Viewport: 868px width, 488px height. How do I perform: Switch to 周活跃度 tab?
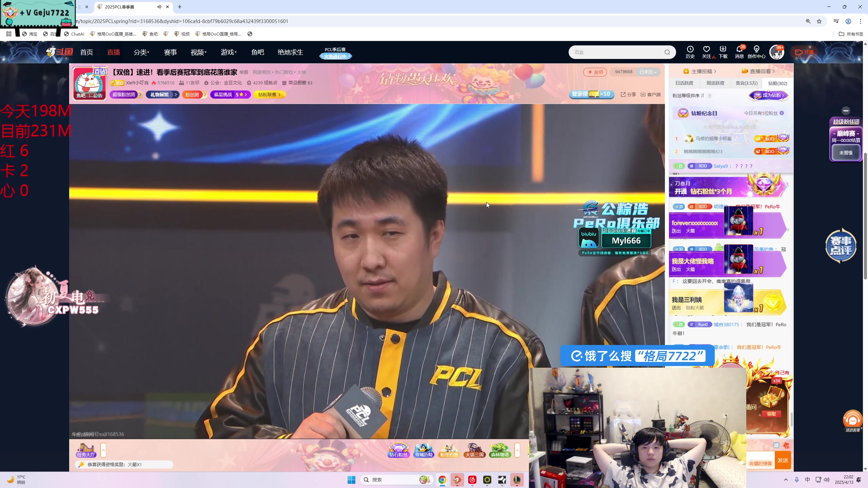point(715,83)
